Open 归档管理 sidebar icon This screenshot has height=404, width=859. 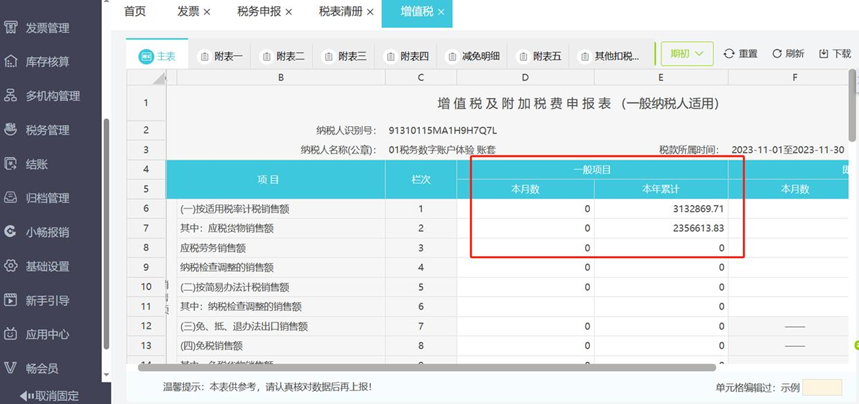(x=10, y=198)
